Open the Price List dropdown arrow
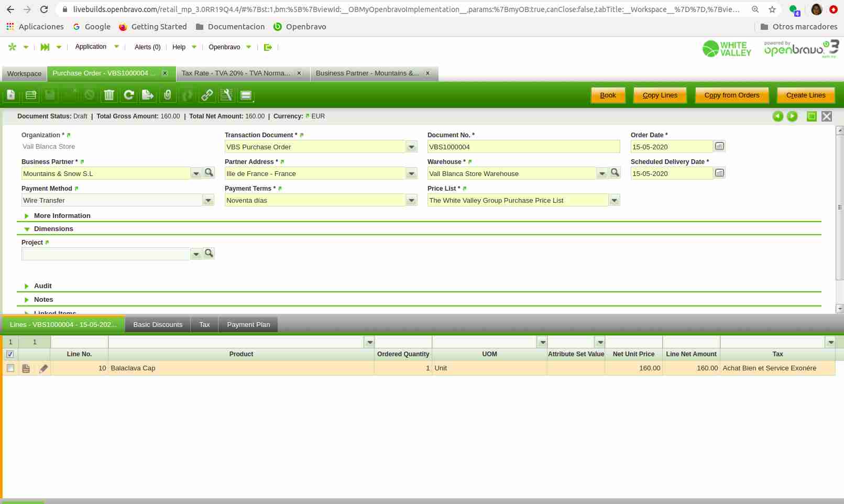 (614, 200)
